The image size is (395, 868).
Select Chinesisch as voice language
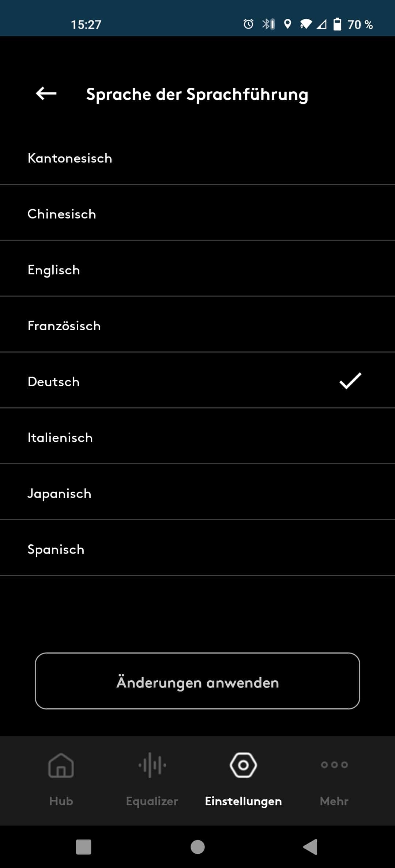click(x=197, y=214)
